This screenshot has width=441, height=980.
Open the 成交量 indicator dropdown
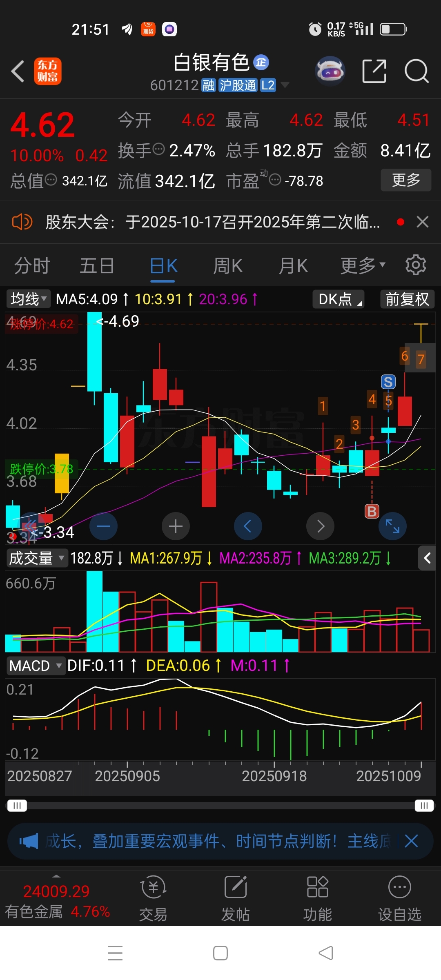(x=37, y=558)
